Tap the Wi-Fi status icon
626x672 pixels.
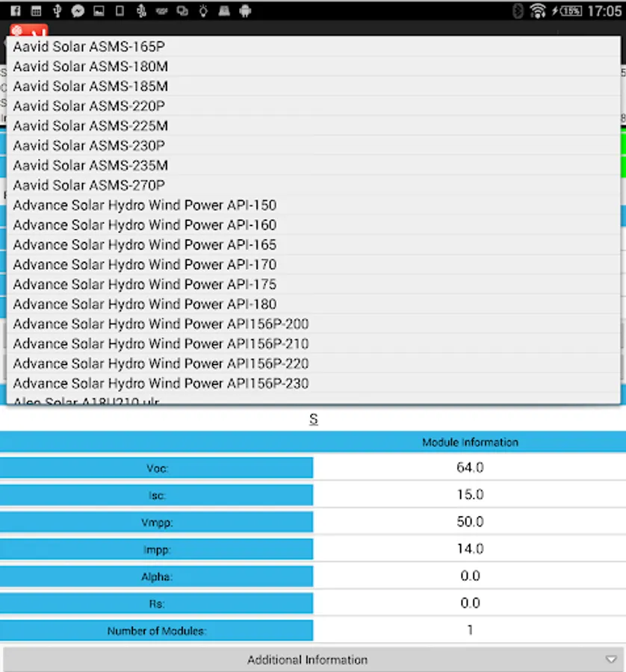click(x=537, y=10)
